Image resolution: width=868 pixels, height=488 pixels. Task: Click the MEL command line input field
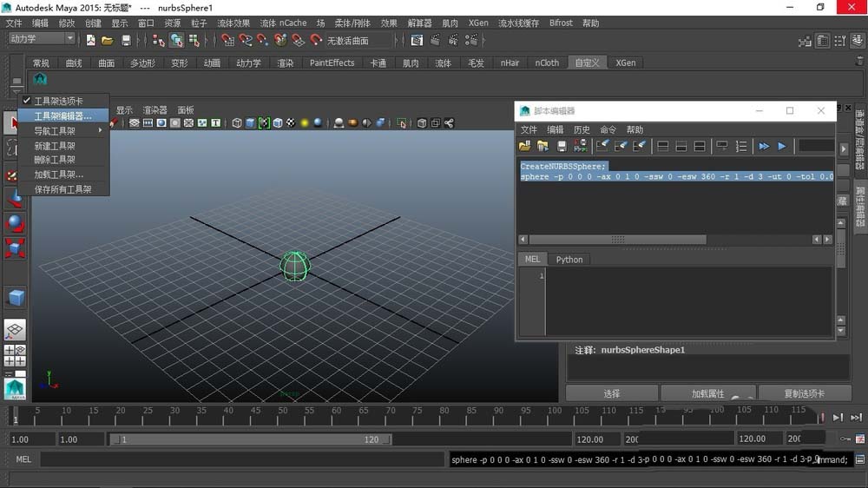[241, 459]
